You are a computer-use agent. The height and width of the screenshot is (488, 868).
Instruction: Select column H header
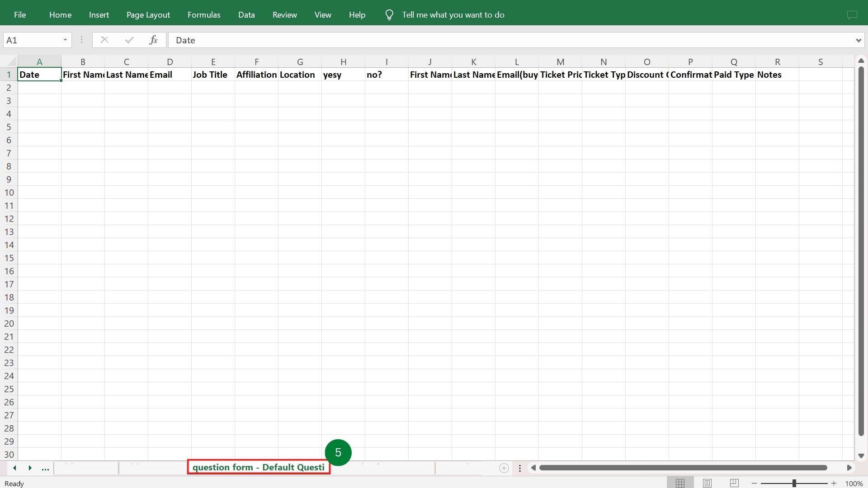point(343,61)
